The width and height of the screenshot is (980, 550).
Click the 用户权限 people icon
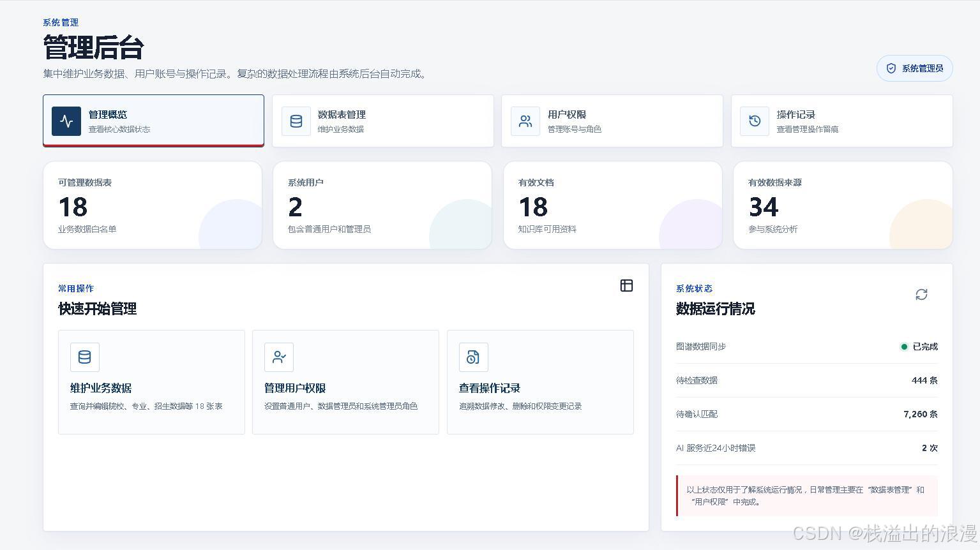(525, 121)
